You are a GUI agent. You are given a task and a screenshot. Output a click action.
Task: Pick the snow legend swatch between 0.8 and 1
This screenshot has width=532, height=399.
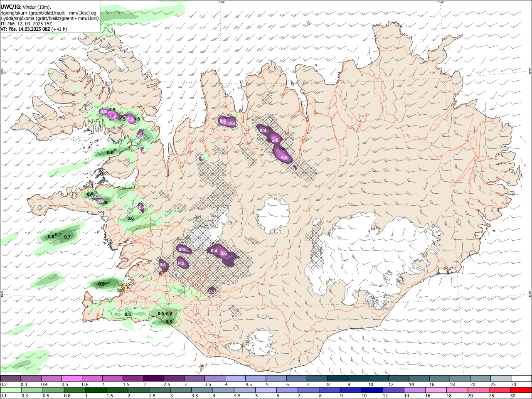tap(92, 378)
